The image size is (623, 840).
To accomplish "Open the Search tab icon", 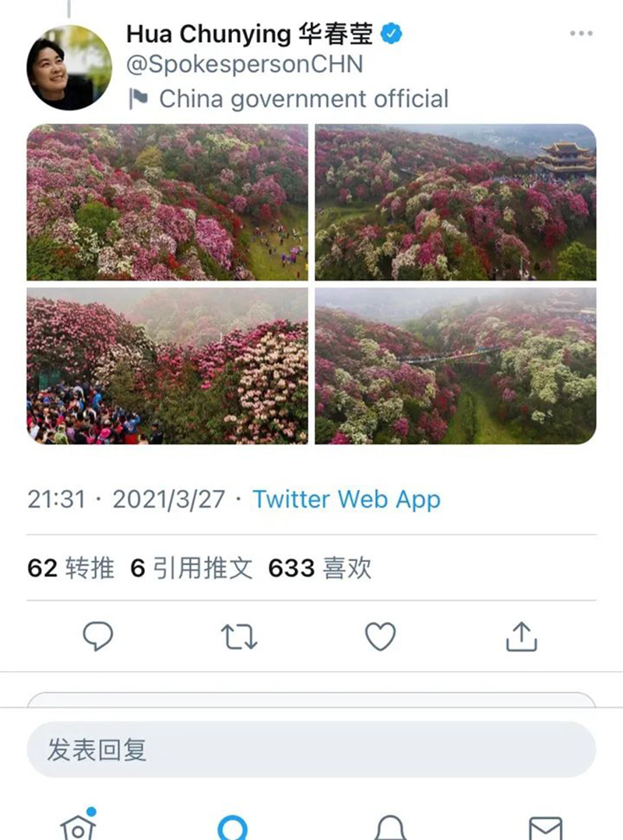I will [234, 828].
